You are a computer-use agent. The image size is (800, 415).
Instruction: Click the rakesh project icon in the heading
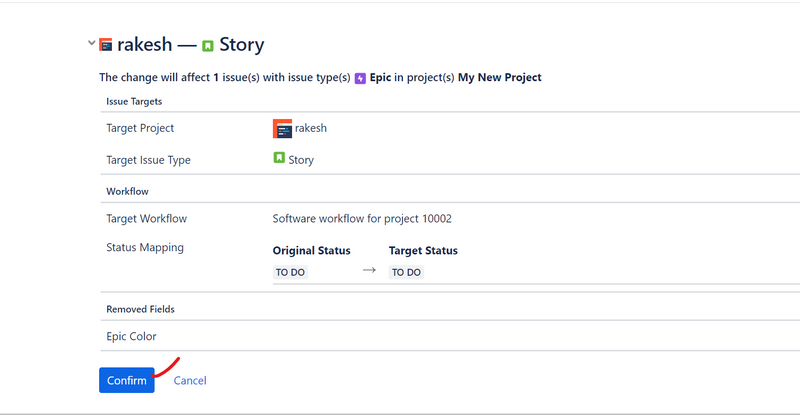[106, 46]
